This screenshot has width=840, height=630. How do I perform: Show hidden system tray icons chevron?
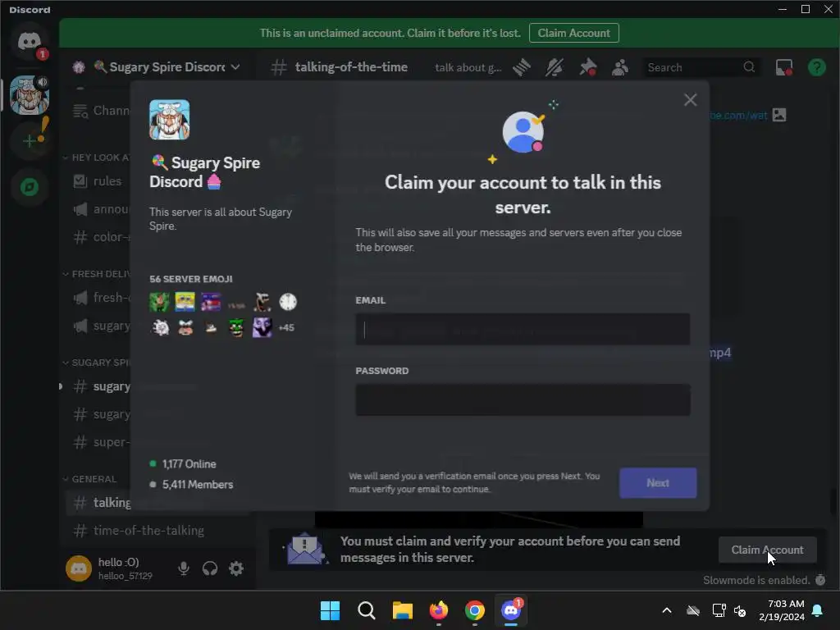667,610
